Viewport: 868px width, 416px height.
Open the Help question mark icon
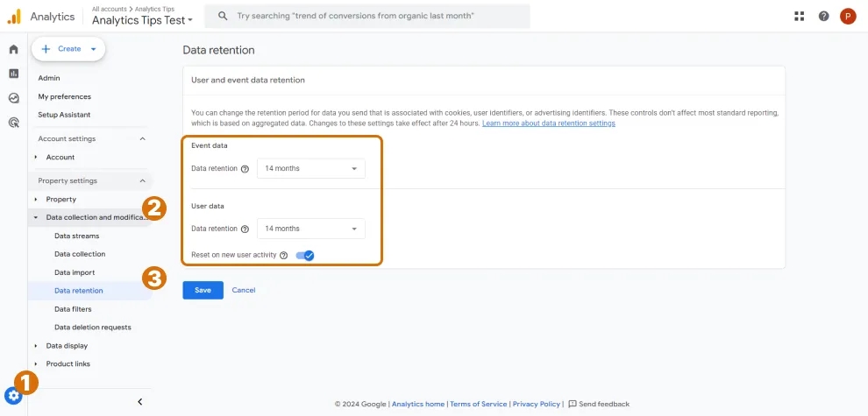coord(823,16)
